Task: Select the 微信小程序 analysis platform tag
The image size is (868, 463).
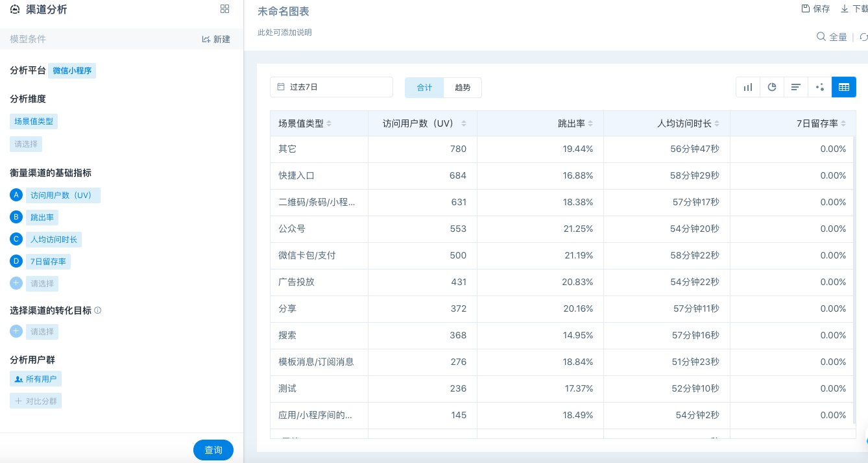Action: click(72, 70)
